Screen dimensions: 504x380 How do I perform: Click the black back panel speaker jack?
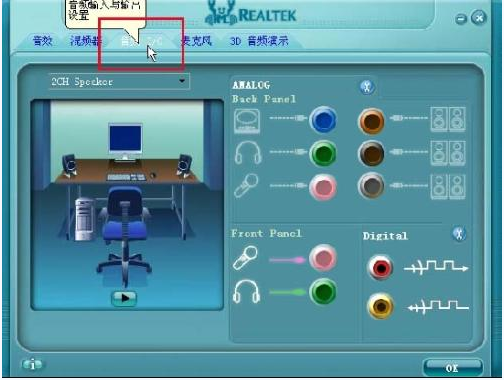371,154
